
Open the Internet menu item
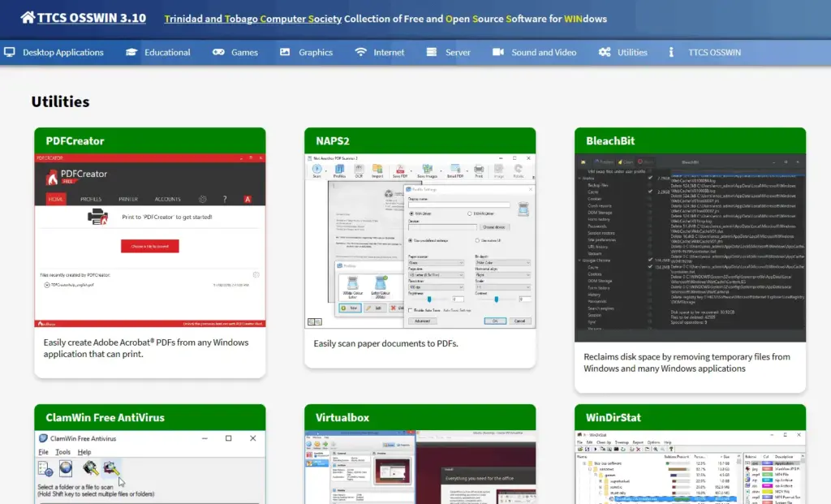389,52
